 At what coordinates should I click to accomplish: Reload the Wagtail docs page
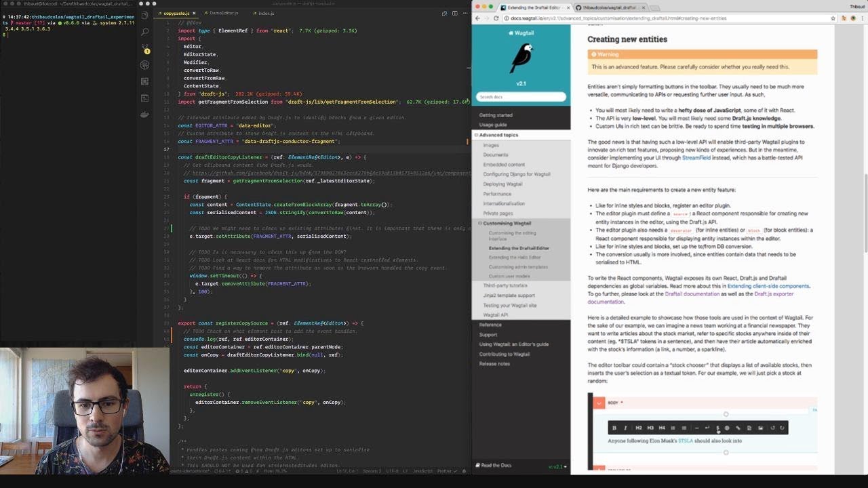click(497, 18)
